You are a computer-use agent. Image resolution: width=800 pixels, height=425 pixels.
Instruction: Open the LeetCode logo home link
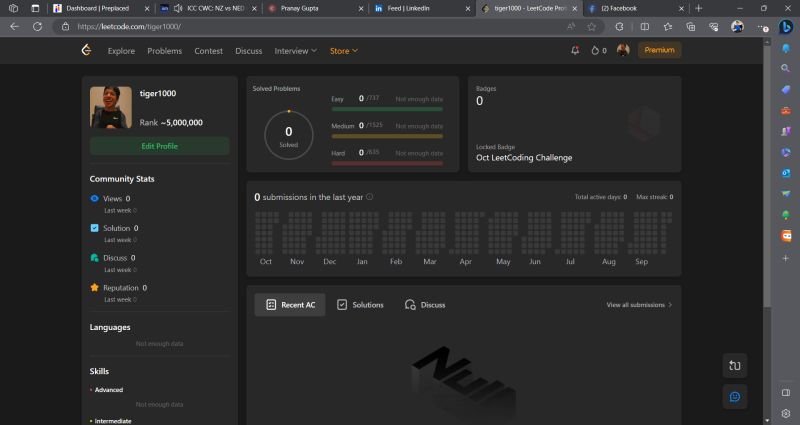pyautogui.click(x=86, y=50)
